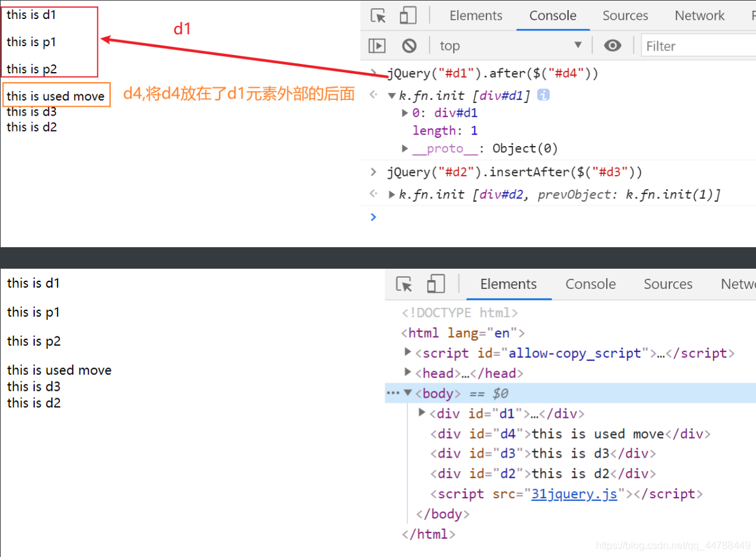Open Network tab in top DevTools
The width and height of the screenshot is (756, 557).
[x=700, y=15]
